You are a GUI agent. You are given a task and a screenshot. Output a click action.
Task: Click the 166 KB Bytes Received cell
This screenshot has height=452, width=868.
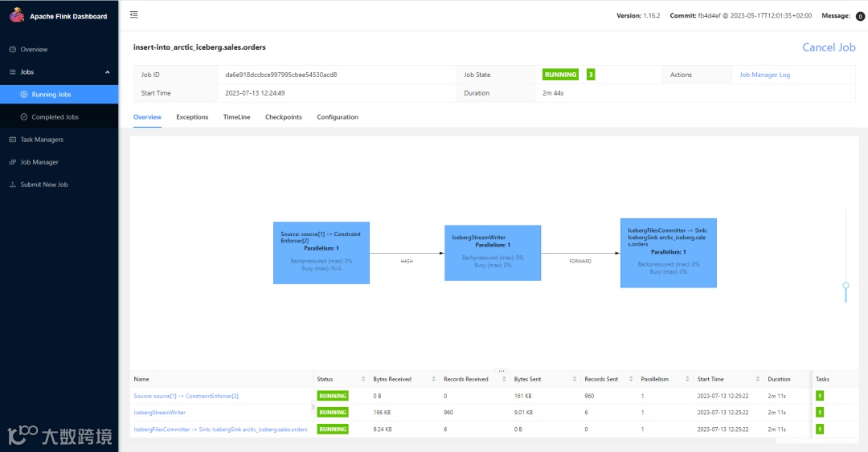pos(382,413)
